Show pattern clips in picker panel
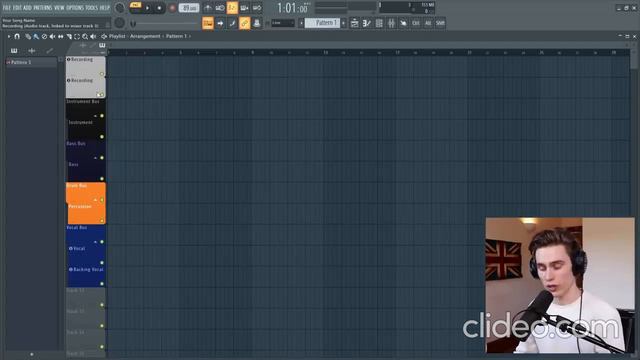This screenshot has height=360, width=640. point(14,51)
